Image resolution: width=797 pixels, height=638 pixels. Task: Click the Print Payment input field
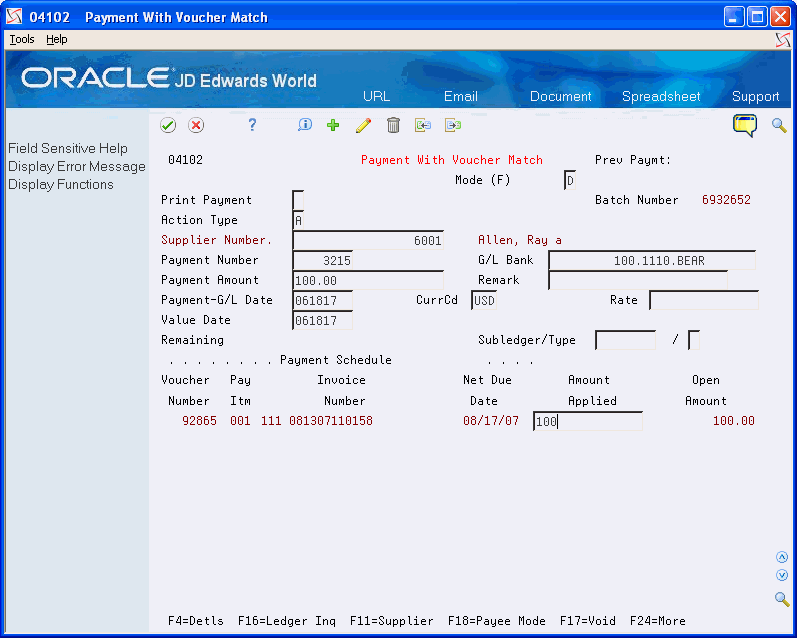coord(298,200)
